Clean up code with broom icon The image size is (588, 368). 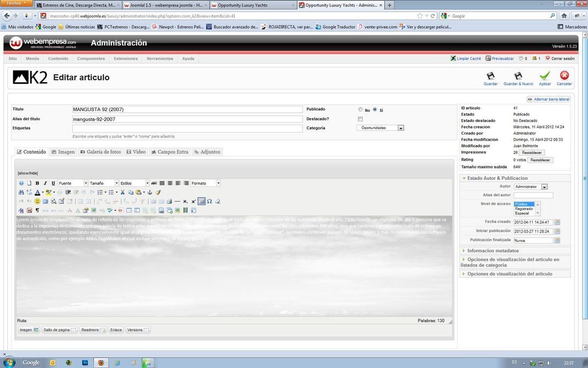pyautogui.click(x=158, y=192)
